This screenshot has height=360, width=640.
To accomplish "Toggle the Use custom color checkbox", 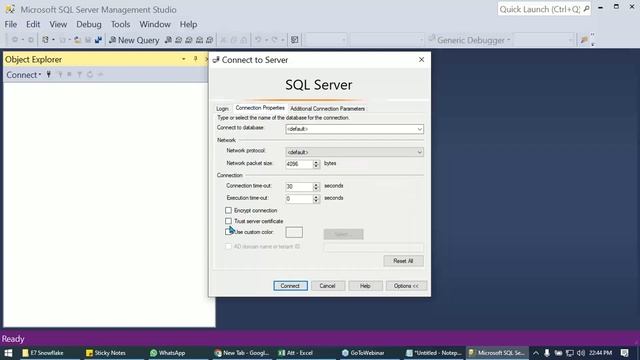I will [x=228, y=232].
